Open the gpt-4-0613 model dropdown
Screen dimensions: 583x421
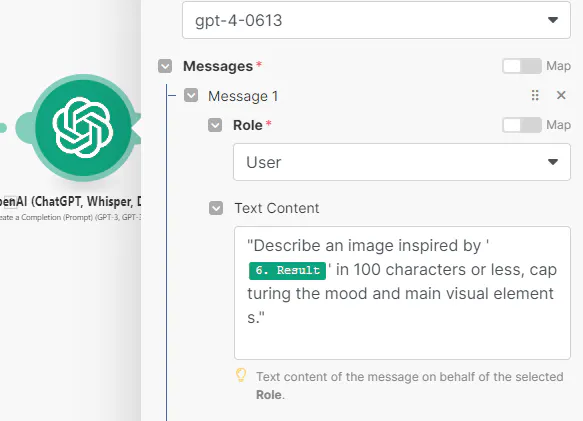tap(376, 20)
